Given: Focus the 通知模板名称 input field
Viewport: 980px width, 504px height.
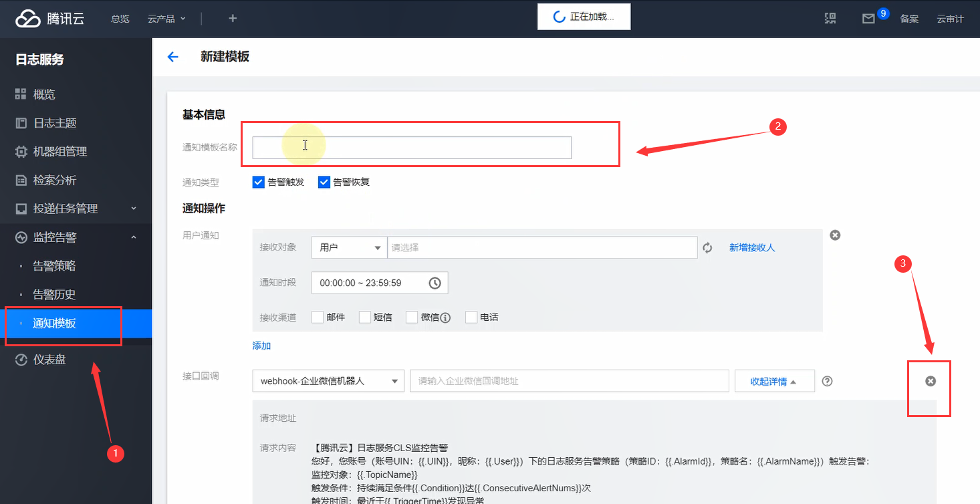Looking at the screenshot, I should (x=412, y=148).
